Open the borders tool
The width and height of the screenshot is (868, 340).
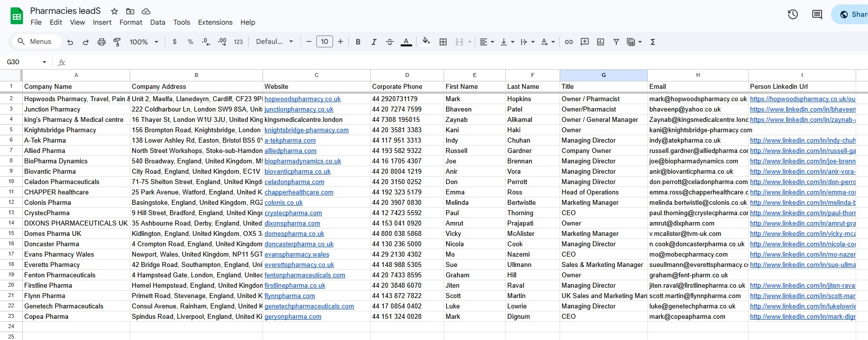(x=443, y=42)
